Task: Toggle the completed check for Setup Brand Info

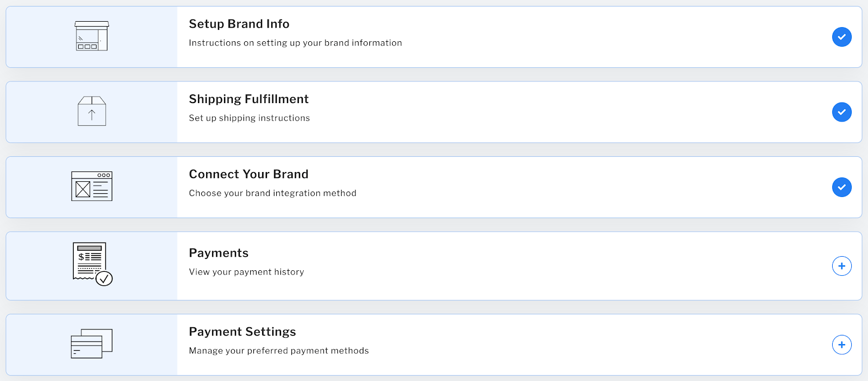Action: (841, 37)
